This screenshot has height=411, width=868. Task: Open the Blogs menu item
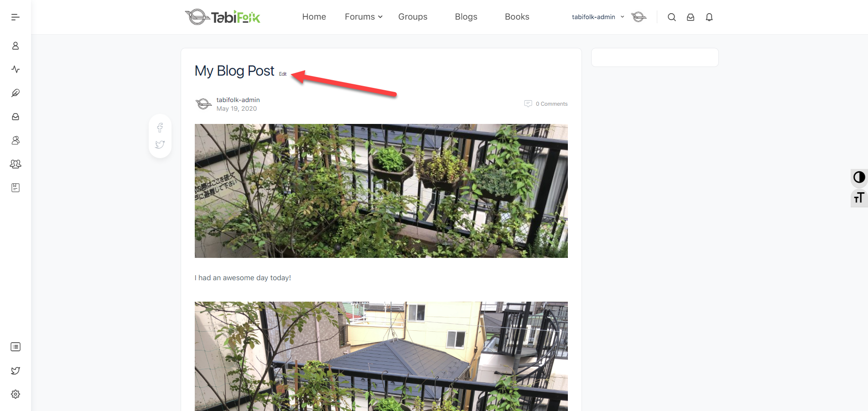466,17
